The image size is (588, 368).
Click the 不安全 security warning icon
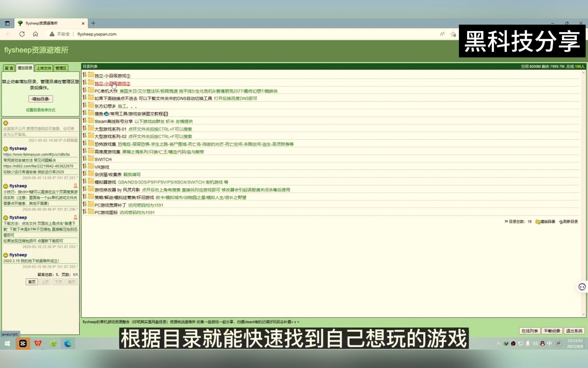(52, 34)
